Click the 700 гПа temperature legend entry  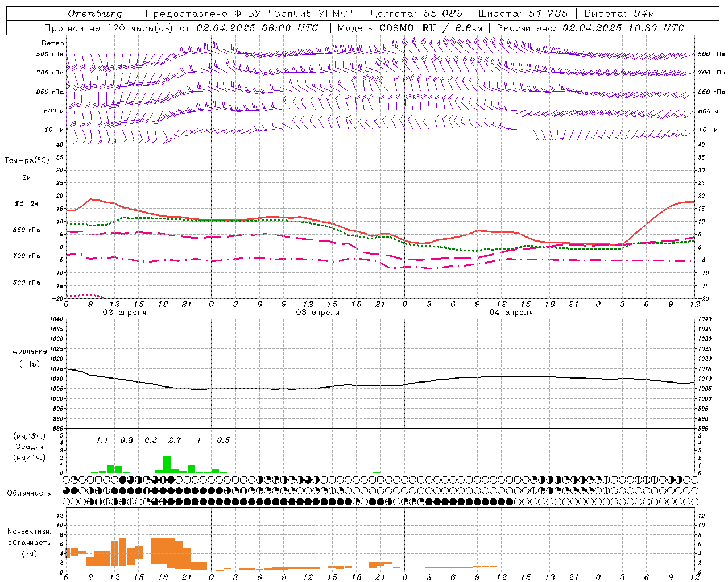(x=27, y=256)
